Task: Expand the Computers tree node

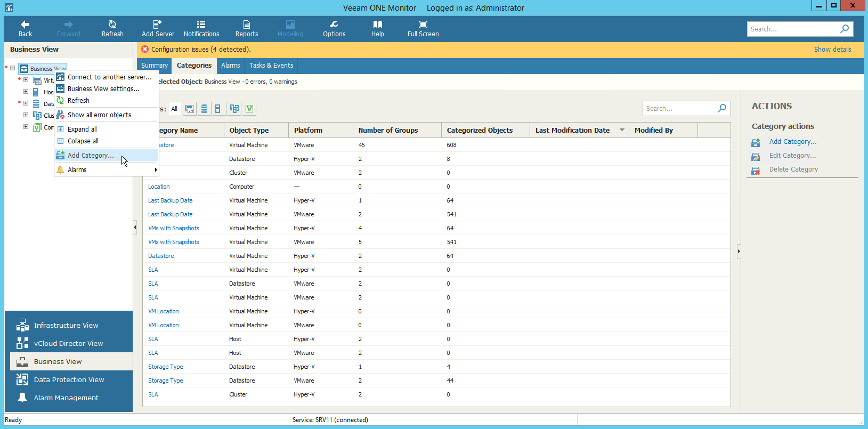Action: 26,127
